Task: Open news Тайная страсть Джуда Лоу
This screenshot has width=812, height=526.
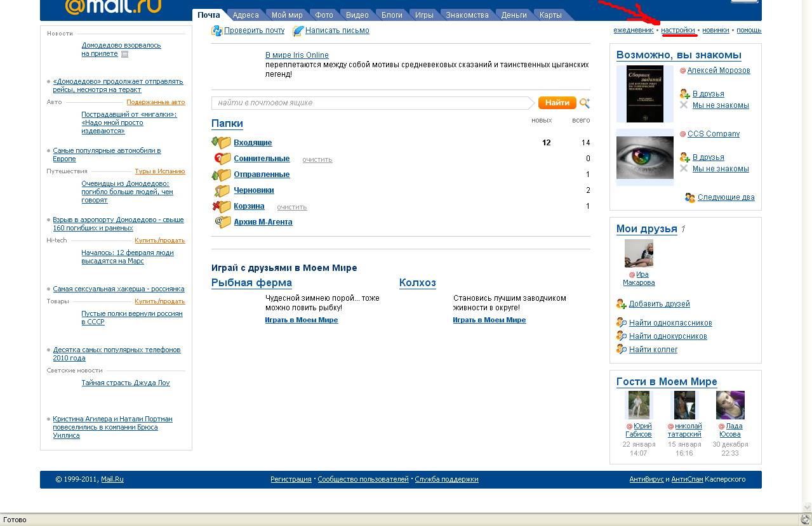Action: [126, 383]
